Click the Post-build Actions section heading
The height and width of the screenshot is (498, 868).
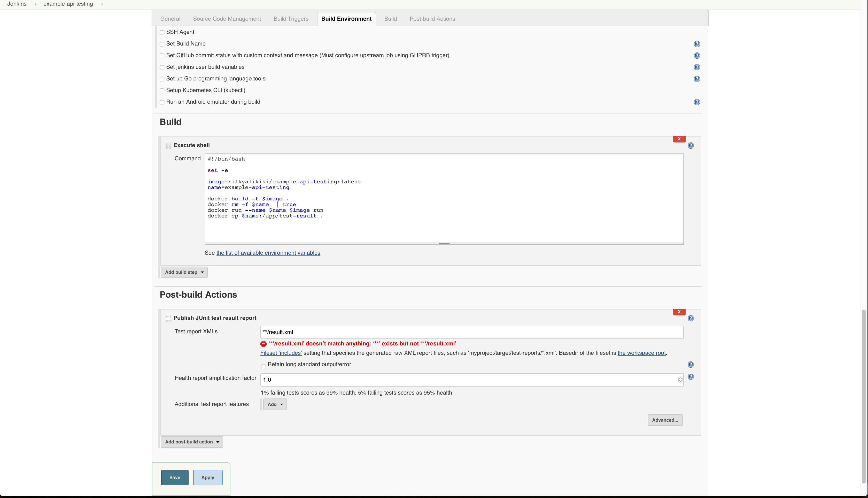point(198,295)
